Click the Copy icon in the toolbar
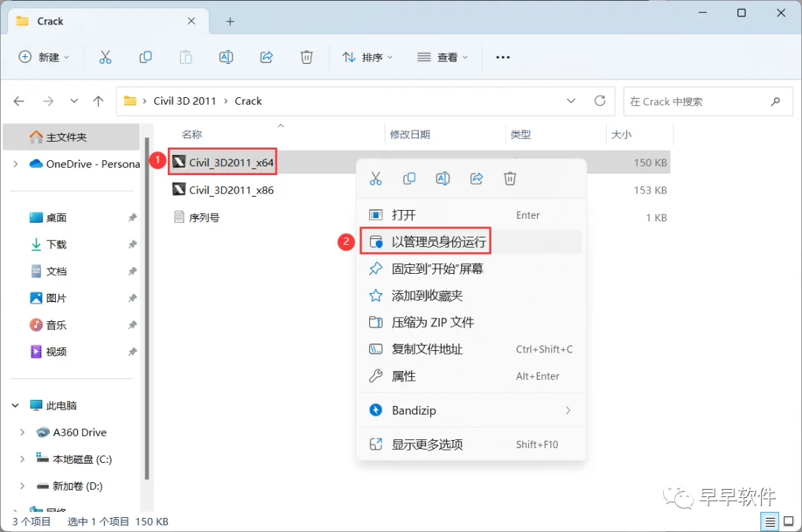802x532 pixels. coord(146,57)
